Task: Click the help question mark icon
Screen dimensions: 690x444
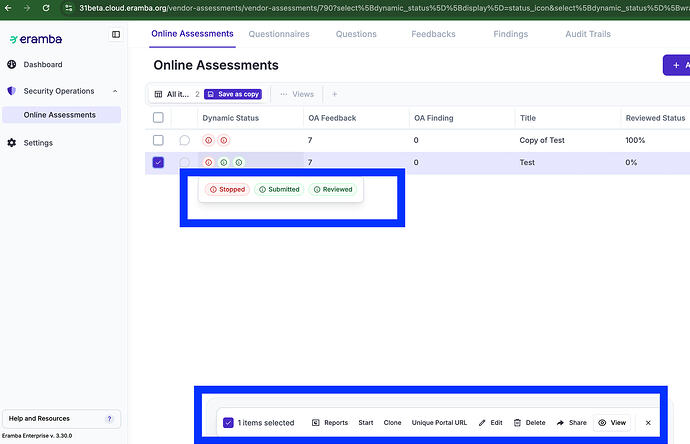Action: tap(110, 419)
